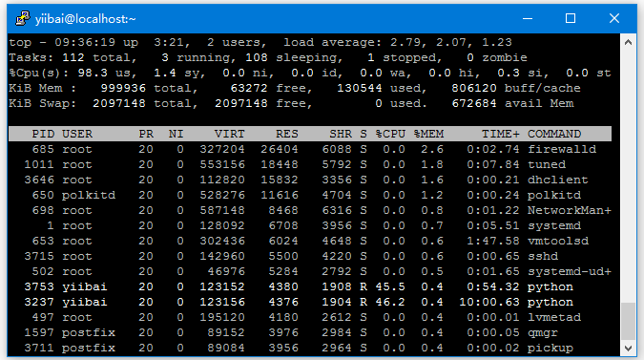Click the vmtoolsd process row
Image resolution: width=644 pixels, height=360 pixels.
(x=310, y=241)
